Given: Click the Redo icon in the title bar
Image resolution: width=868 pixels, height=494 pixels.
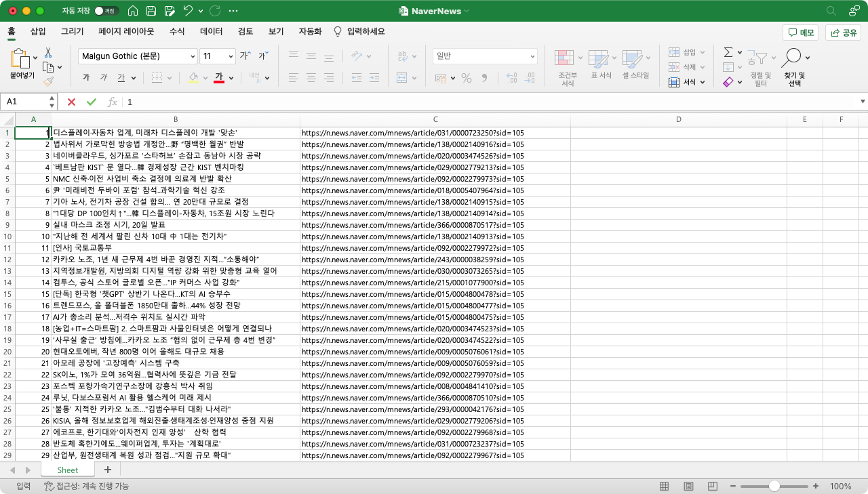Looking at the screenshot, I should point(215,11).
